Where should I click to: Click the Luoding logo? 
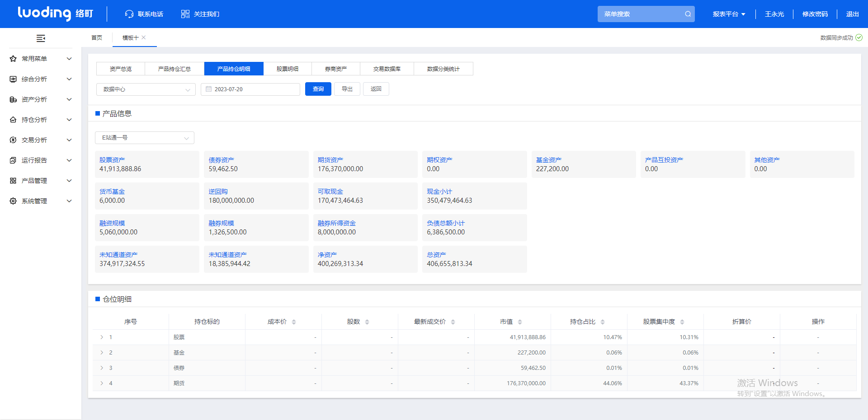tap(55, 14)
